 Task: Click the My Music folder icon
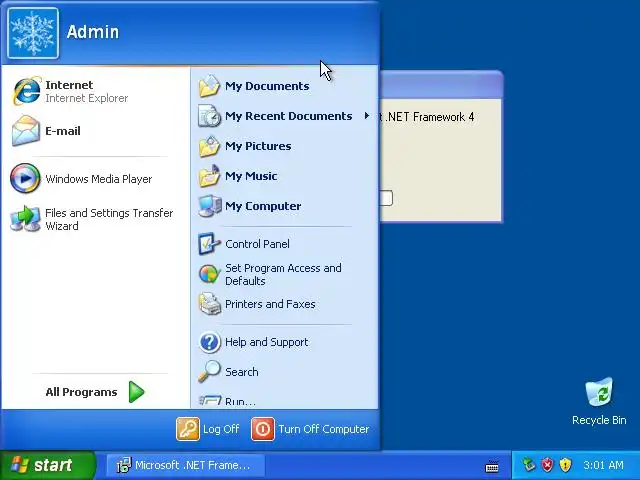209,176
